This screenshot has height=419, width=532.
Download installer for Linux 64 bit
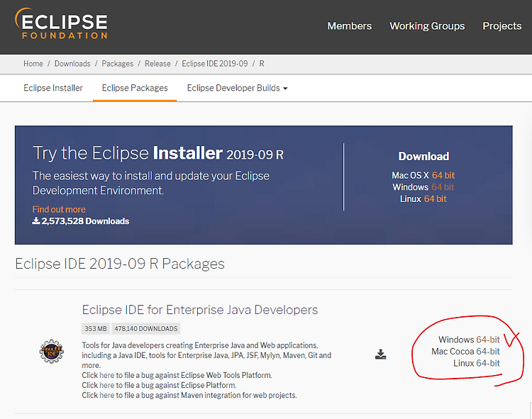[436, 199]
